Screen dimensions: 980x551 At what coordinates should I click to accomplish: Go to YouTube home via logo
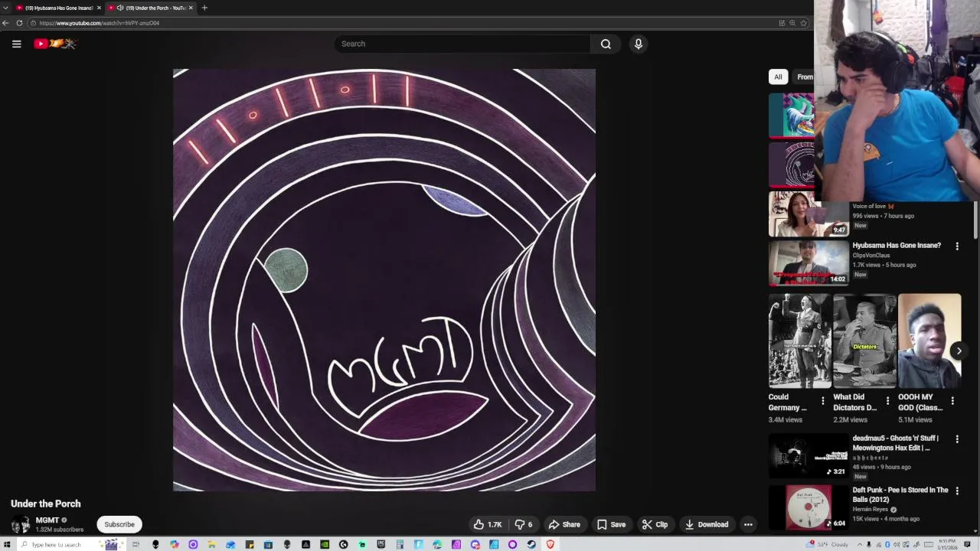[x=55, y=44]
